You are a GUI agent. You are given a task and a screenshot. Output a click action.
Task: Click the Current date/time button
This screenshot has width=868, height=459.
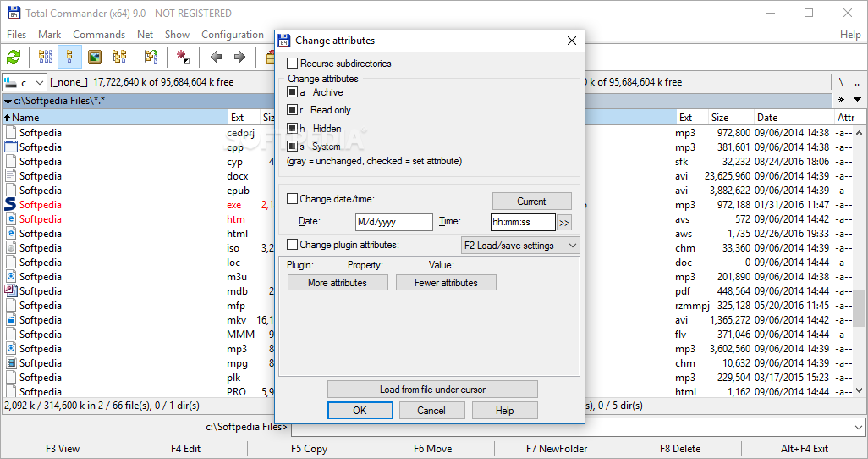tap(532, 202)
